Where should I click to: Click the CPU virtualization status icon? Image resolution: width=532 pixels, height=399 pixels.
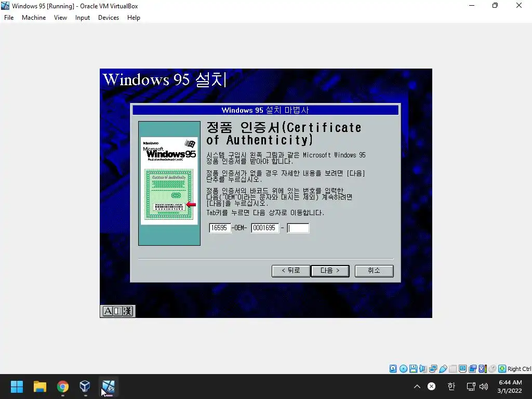coord(483,369)
